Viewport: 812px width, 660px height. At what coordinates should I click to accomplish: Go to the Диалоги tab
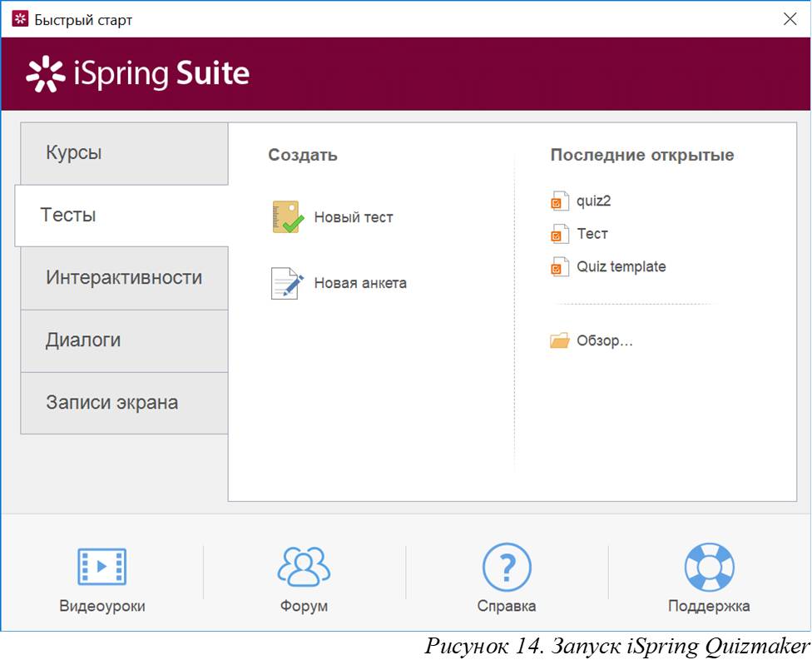[x=123, y=340]
